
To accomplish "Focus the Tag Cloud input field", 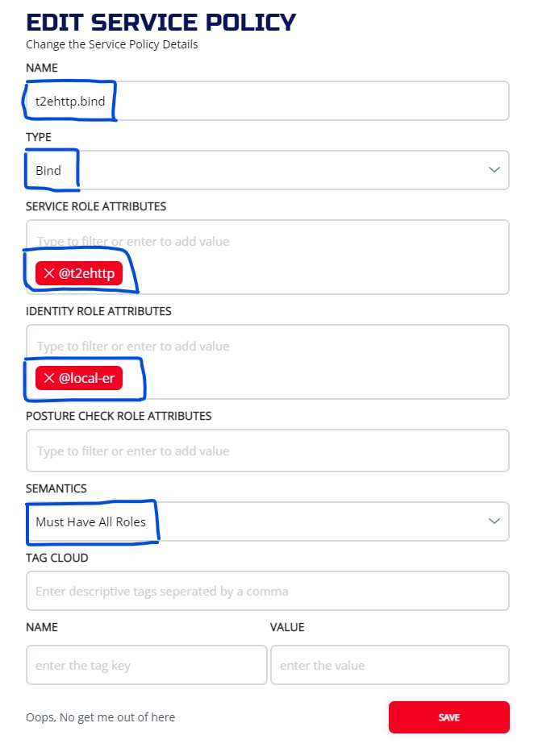I will pyautogui.click(x=268, y=591).
